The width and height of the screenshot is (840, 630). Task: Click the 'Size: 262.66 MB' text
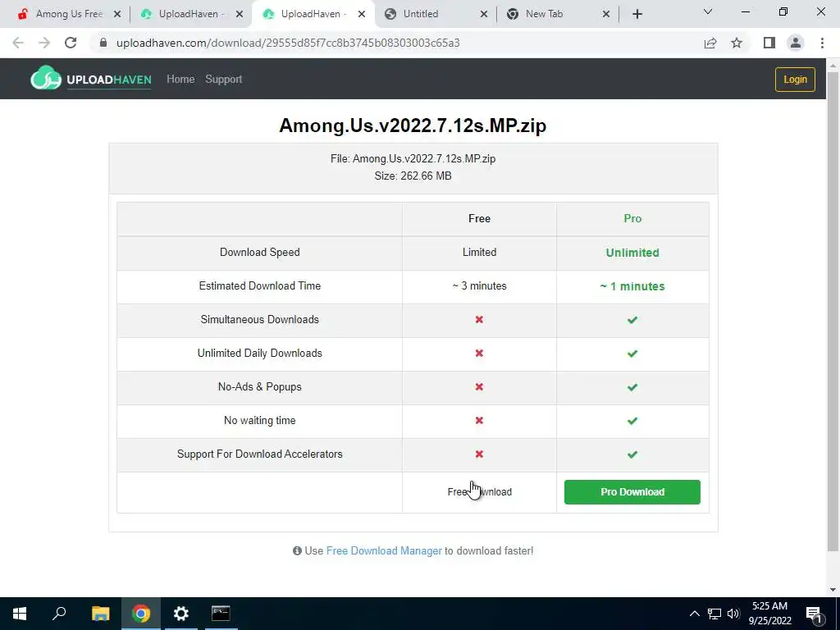click(413, 176)
